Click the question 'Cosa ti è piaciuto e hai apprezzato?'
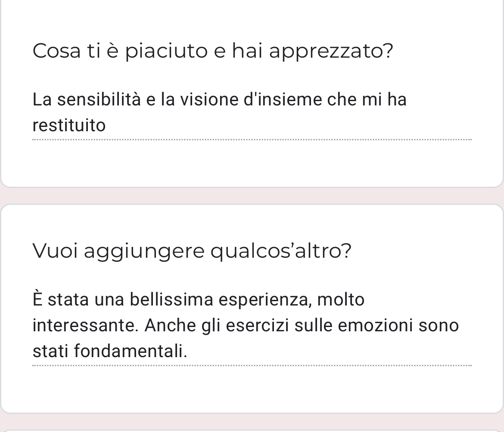 (x=213, y=51)
